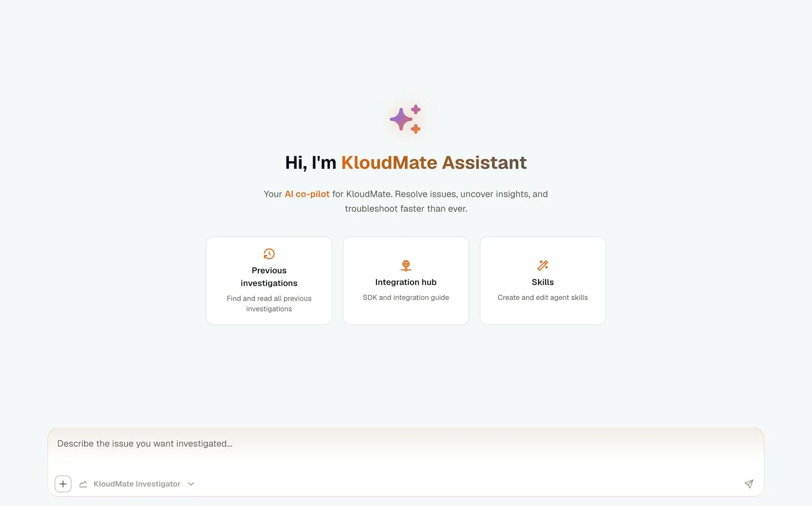Click the "Hi, I'm KloudMate Assistant" heading

pos(406,162)
